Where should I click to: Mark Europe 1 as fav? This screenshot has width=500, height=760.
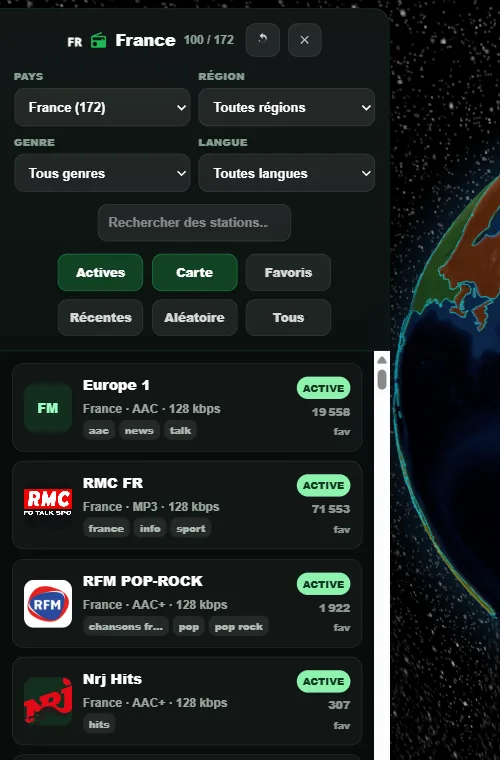tap(342, 431)
